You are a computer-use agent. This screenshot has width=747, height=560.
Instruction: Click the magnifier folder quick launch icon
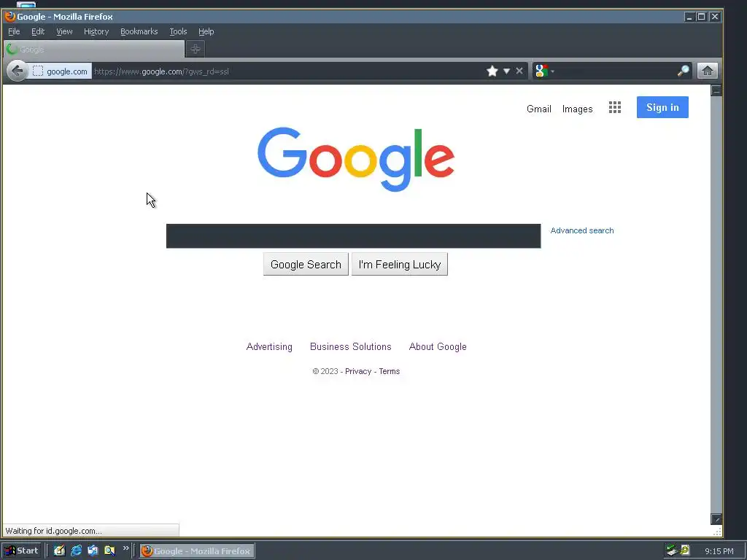coord(109,551)
